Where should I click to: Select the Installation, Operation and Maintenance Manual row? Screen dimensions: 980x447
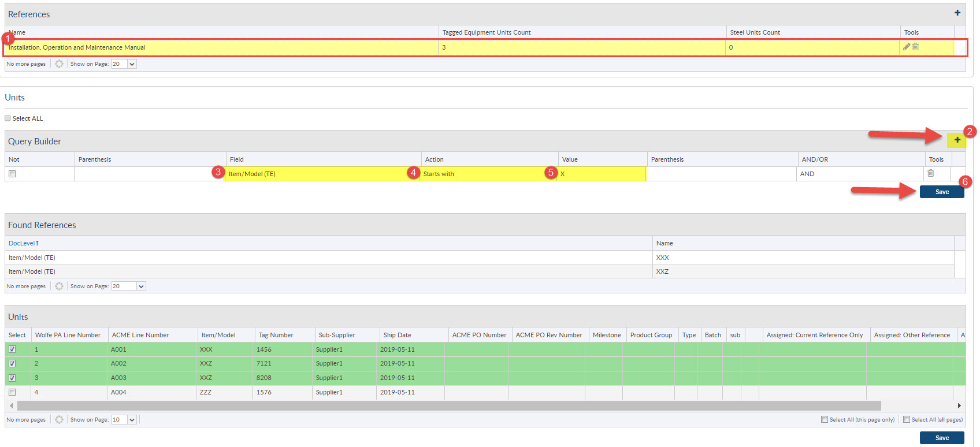(480, 47)
